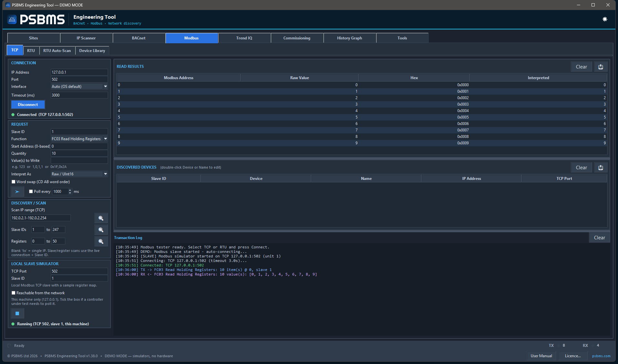
Task: Focus the Request Slave ID field
Action: coord(79,132)
